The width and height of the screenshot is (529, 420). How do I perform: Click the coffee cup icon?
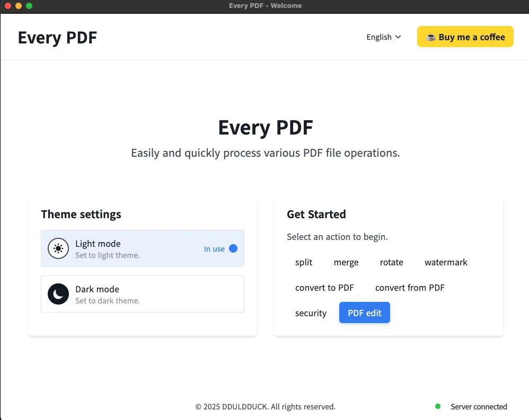pyautogui.click(x=431, y=37)
